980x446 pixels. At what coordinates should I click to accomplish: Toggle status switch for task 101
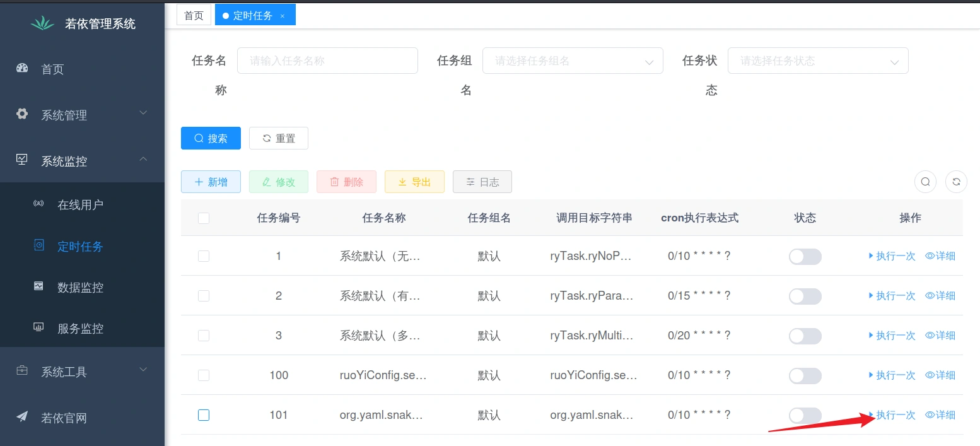(x=805, y=415)
